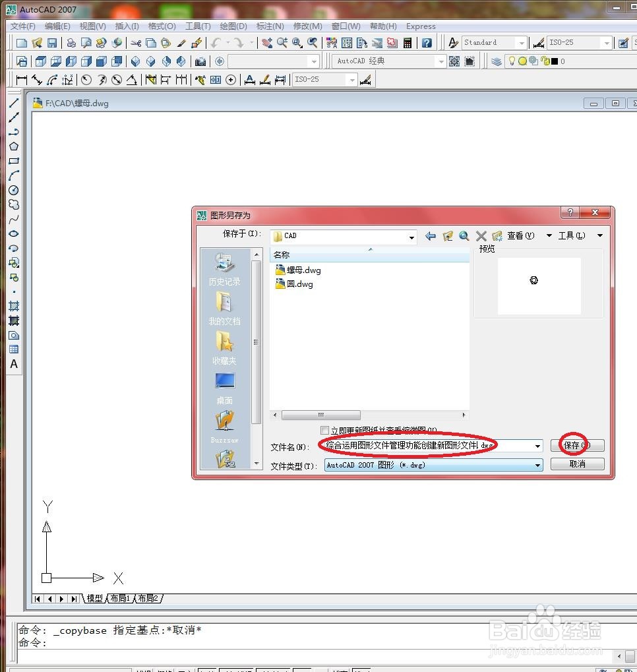The image size is (637, 672).
Task: Toggle layer freeze sun icon
Action: (x=522, y=61)
